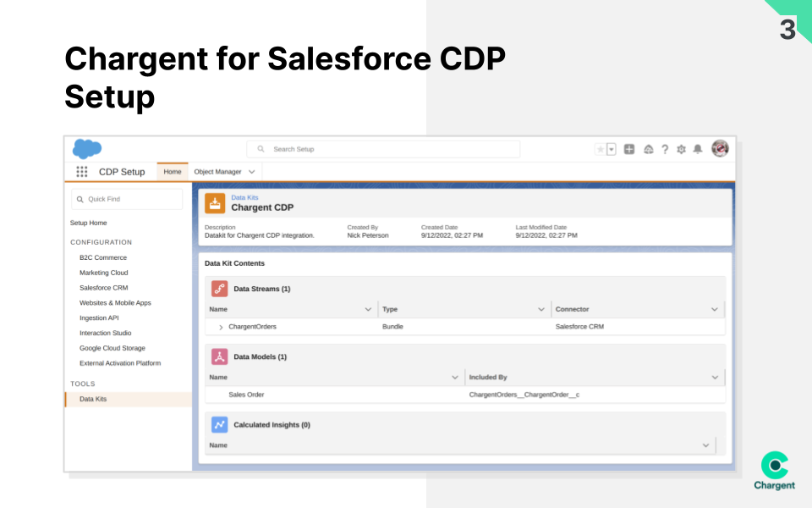Expand the ChargentOrders data stream row
This screenshot has height=508, width=812.
click(x=221, y=327)
